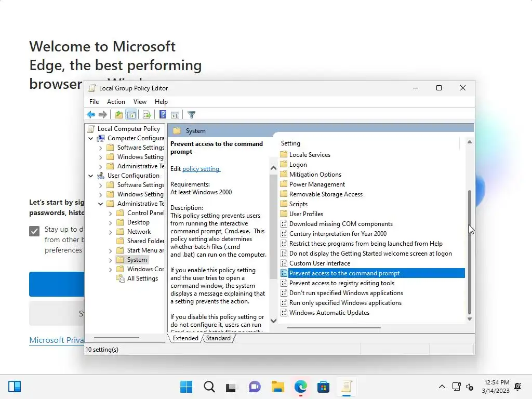Viewport: 532px width, 399px height.
Task: Click description pane scroll up arrow
Action: 273,168
